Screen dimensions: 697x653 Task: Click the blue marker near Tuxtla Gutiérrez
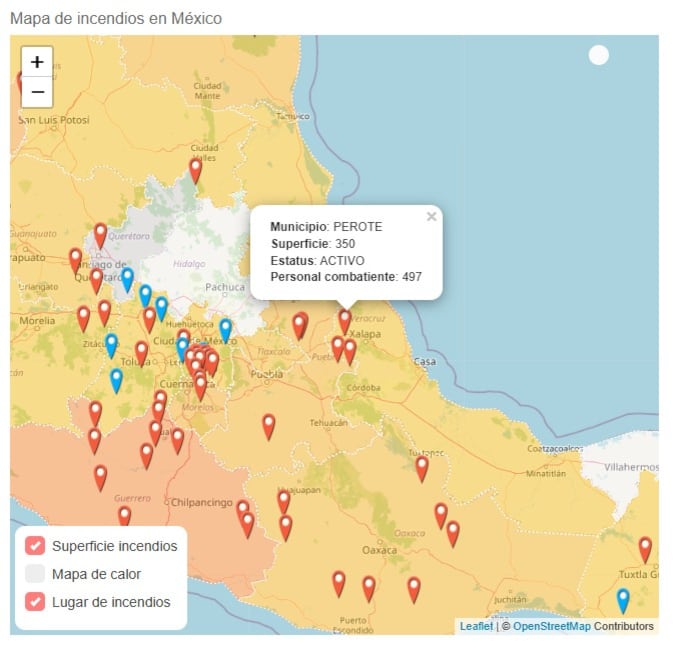coord(623,600)
